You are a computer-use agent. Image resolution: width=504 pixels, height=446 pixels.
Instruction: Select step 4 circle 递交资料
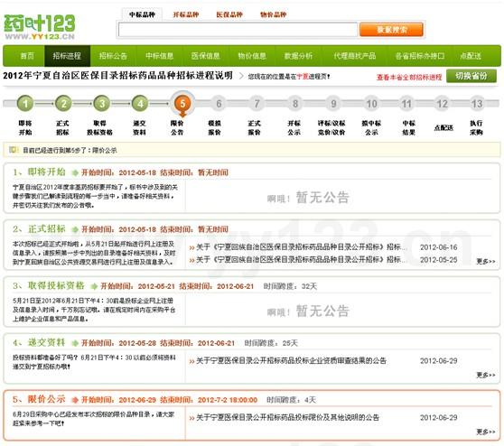(140, 104)
